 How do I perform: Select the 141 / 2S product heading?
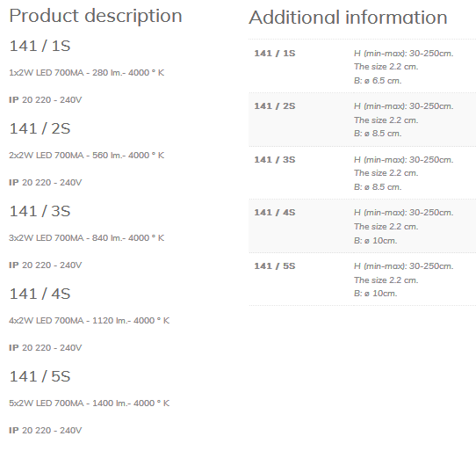(40, 128)
